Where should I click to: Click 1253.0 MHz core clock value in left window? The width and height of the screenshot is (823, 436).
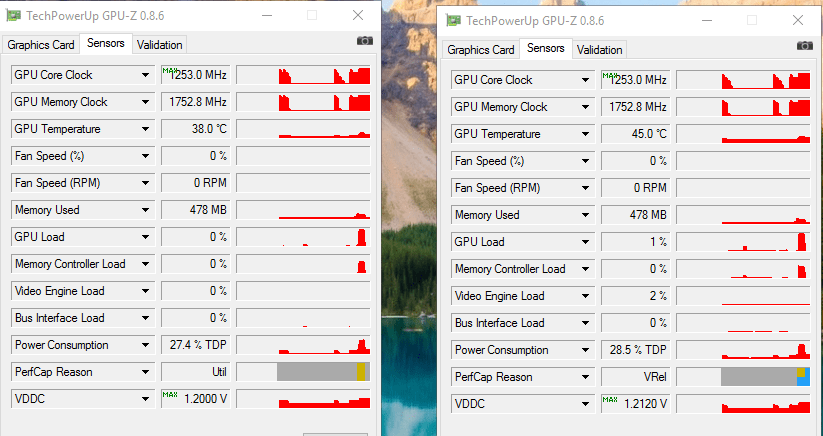[196, 75]
